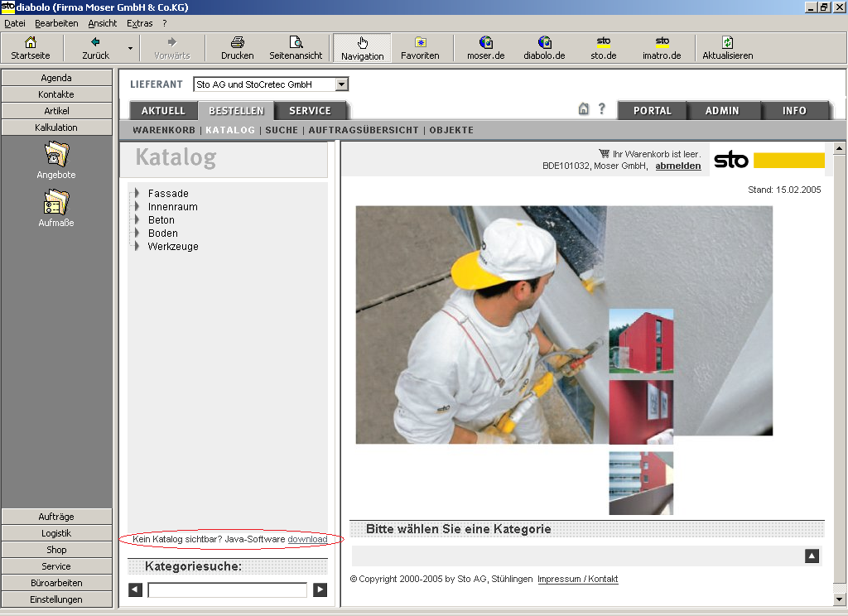Click the red house thumbnail image
The height and width of the screenshot is (616, 848).
(x=641, y=341)
